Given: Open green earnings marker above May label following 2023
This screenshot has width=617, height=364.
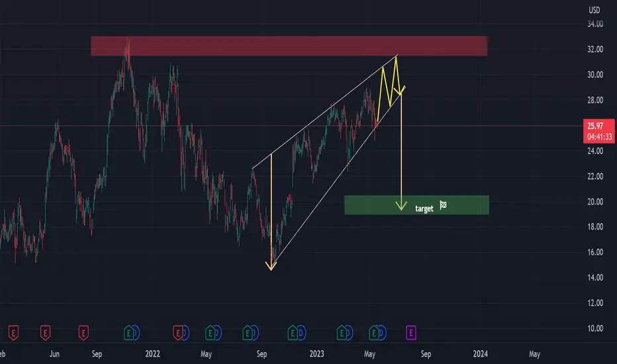Looking at the screenshot, I should (374, 333).
